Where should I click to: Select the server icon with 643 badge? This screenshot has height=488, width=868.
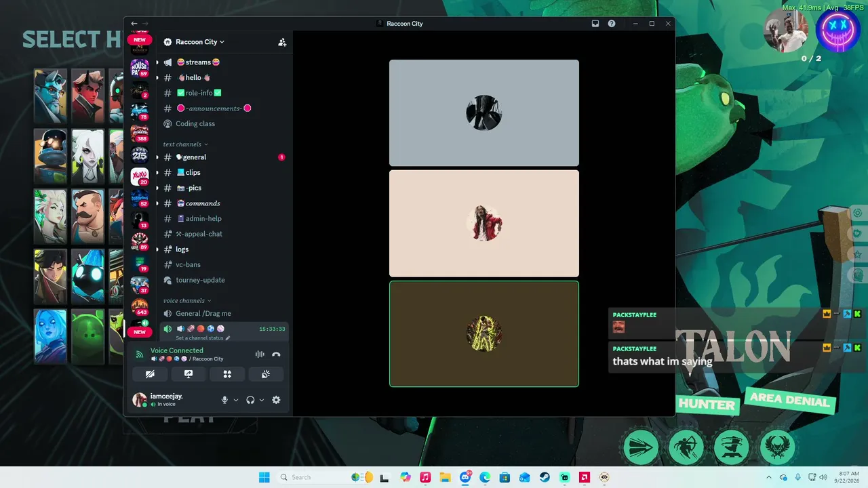coord(140,307)
